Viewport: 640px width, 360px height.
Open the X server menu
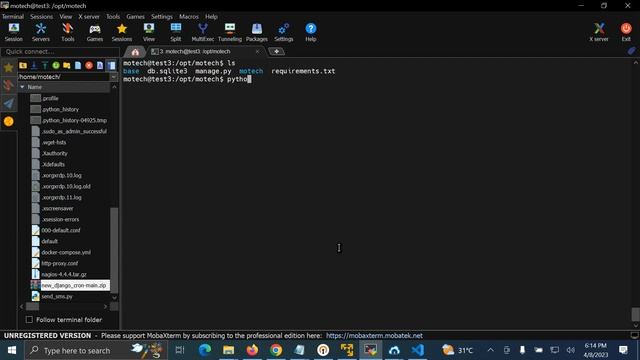89,17
